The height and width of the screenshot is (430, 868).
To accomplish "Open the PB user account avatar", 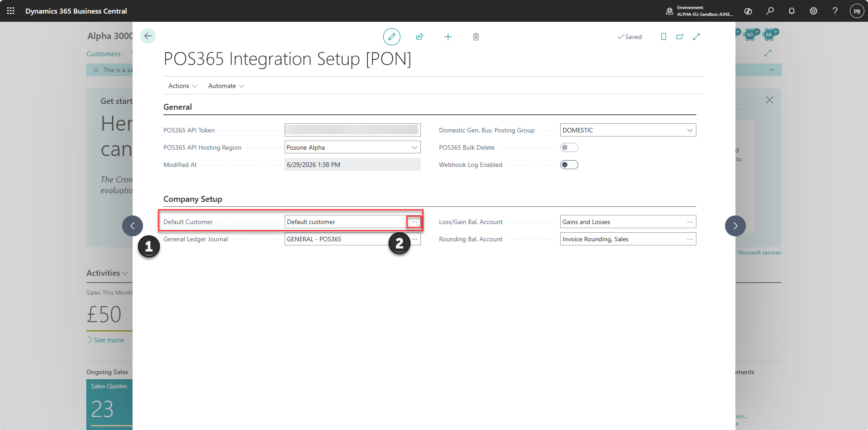I will (857, 11).
